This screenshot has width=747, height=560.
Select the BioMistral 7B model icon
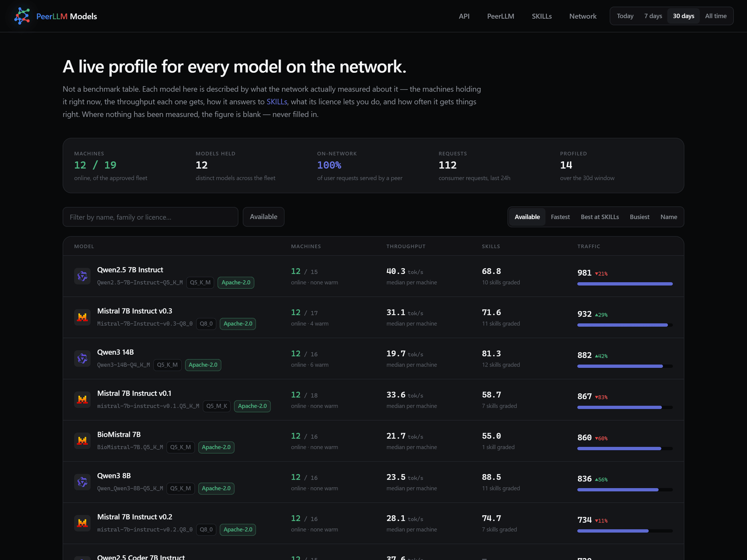click(x=82, y=441)
